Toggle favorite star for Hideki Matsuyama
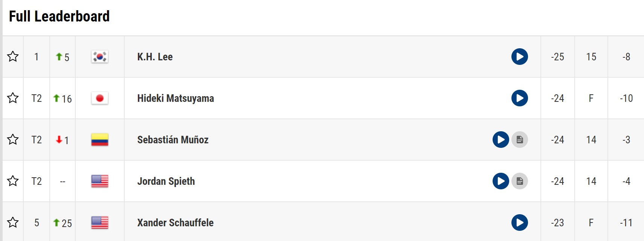 pos(13,98)
